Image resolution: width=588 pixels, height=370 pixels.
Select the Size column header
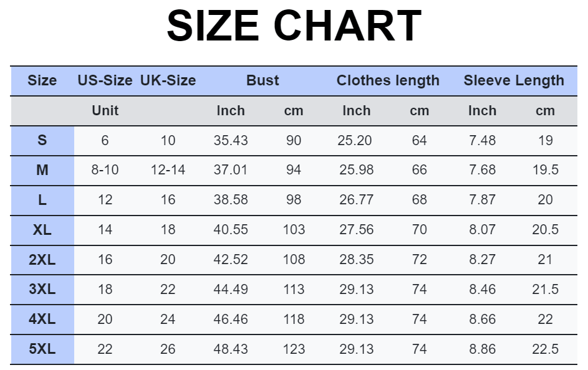42,80
